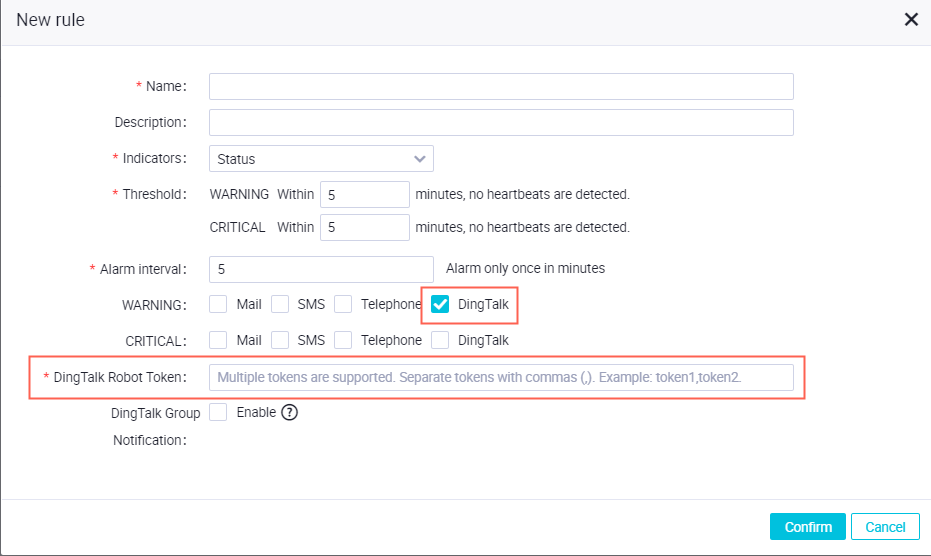This screenshot has width=931, height=556.
Task: Click the 'DingTalk Robot Token:' label
Action: (x=120, y=377)
